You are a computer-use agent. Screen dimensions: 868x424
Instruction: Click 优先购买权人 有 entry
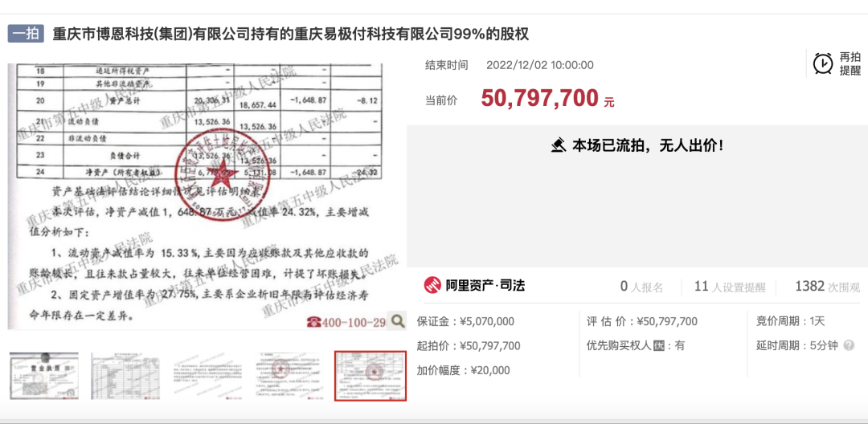(636, 346)
